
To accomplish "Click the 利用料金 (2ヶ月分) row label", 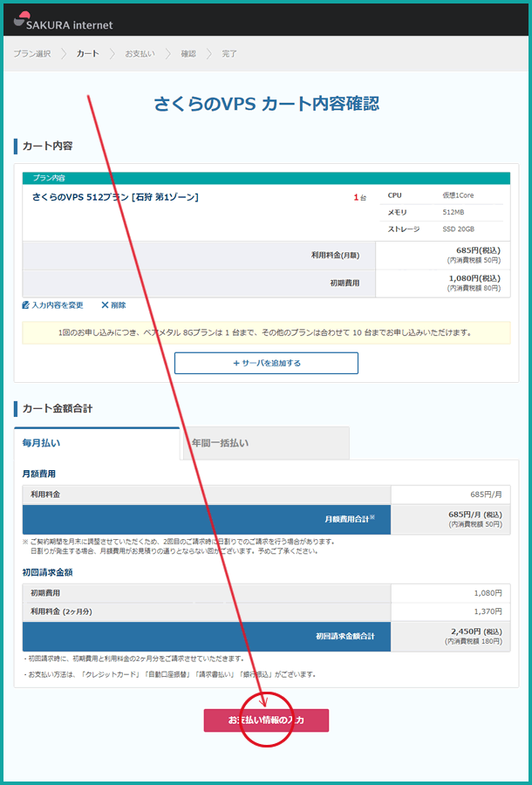I will [61, 611].
